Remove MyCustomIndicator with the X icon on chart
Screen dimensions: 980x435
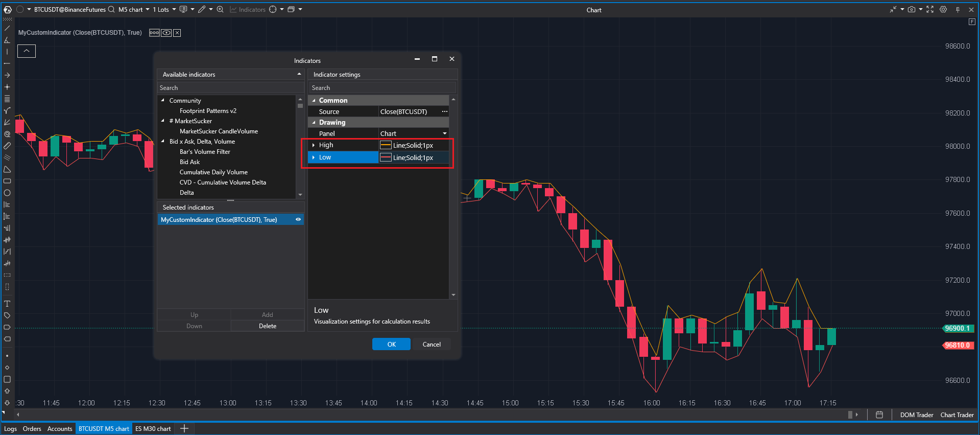[x=177, y=33]
